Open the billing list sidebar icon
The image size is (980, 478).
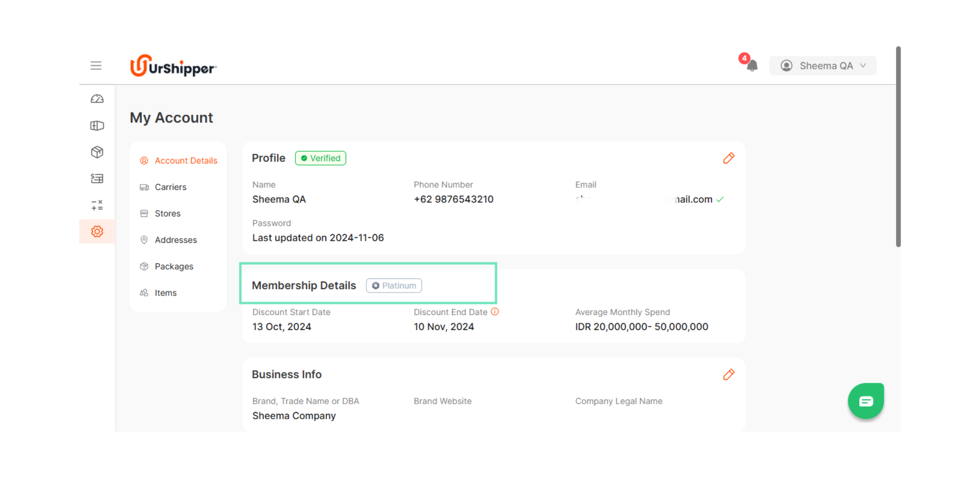point(97,178)
